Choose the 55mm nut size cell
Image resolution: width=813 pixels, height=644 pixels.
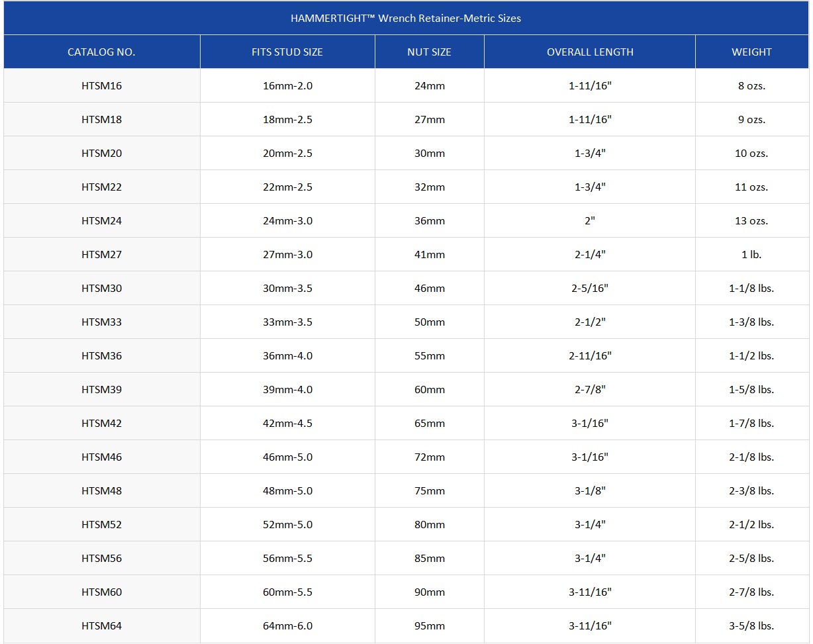[x=430, y=356]
